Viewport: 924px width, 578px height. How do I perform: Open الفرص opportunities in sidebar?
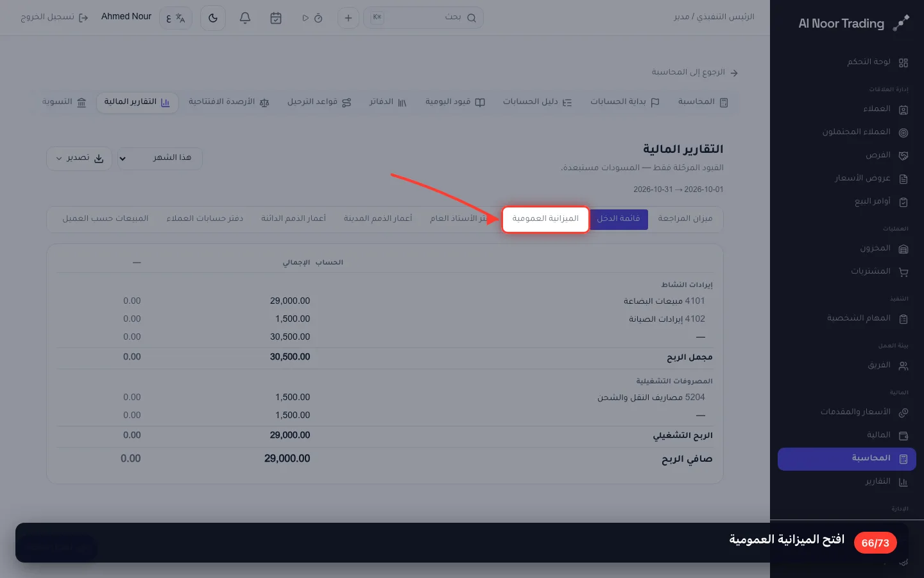tap(847, 155)
